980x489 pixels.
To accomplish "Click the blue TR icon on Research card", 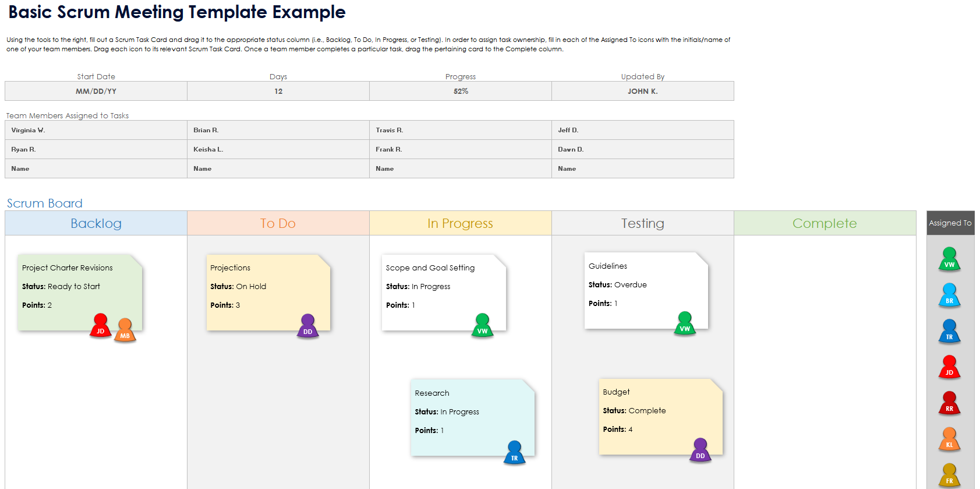I will point(514,453).
